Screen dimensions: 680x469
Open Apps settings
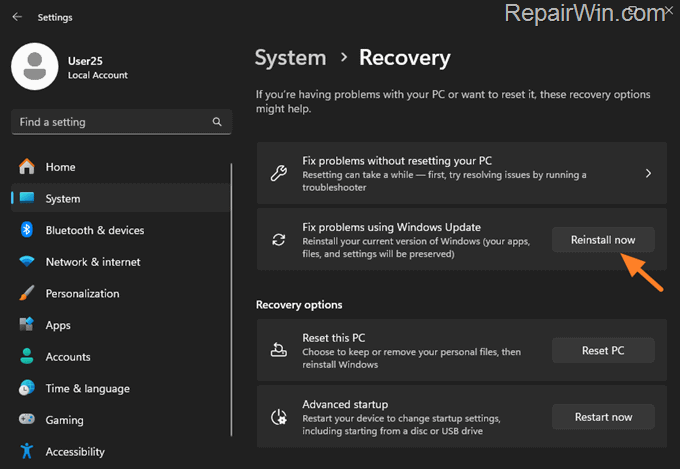point(121,325)
